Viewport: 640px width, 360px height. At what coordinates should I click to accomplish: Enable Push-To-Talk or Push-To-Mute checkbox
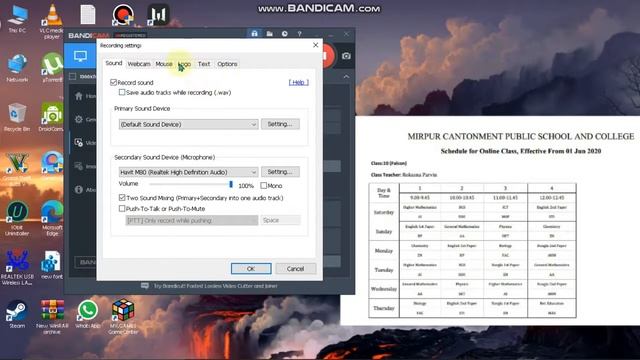(122, 209)
